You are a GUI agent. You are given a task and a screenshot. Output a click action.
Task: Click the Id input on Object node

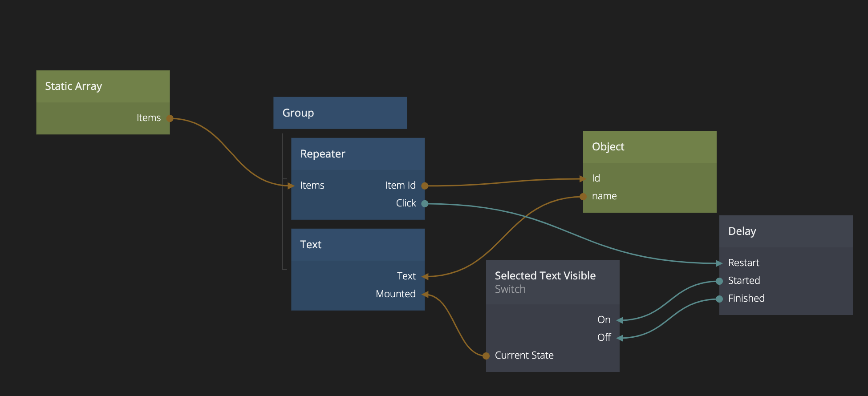click(x=596, y=178)
